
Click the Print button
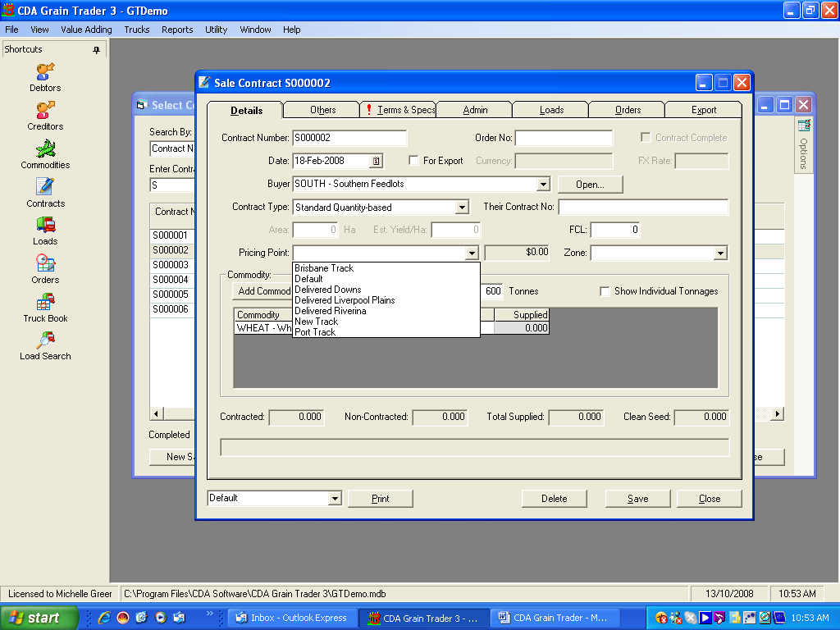point(381,499)
